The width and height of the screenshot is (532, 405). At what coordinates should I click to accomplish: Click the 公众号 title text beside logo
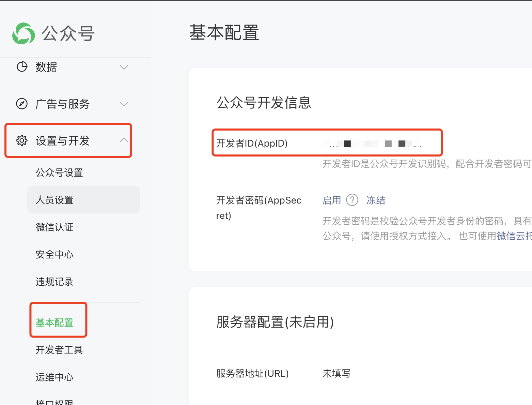pos(68,33)
